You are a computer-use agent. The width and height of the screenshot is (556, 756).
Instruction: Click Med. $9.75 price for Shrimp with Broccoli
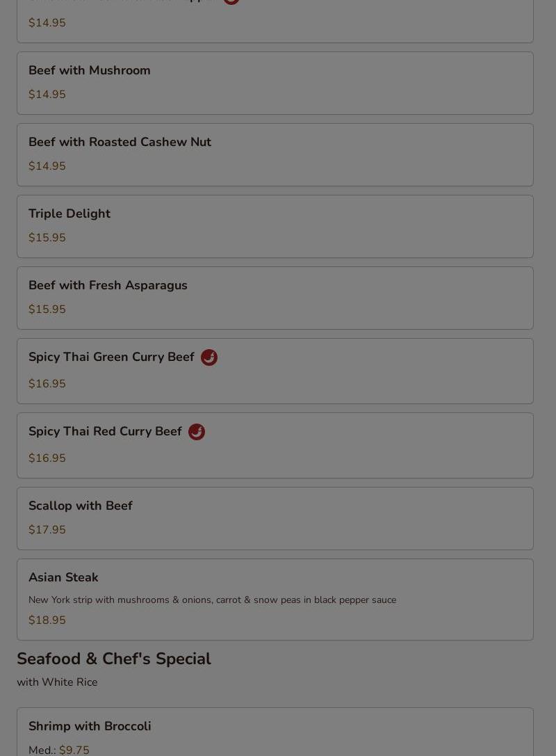59,750
